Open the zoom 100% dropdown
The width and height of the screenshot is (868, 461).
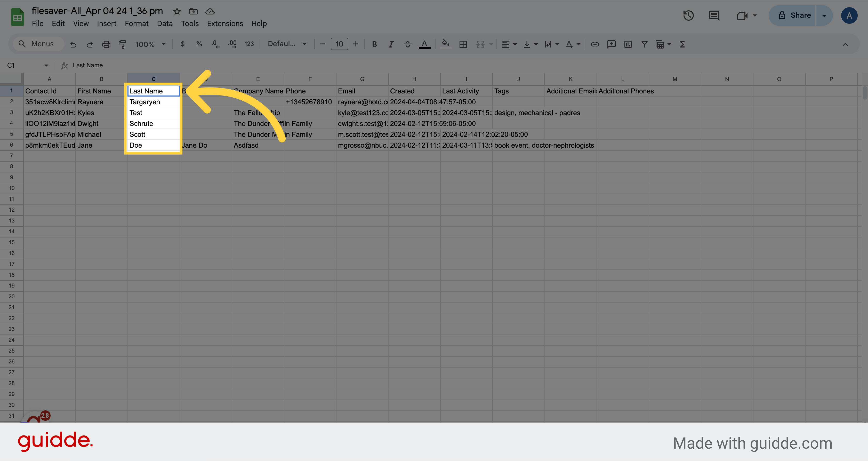(151, 44)
